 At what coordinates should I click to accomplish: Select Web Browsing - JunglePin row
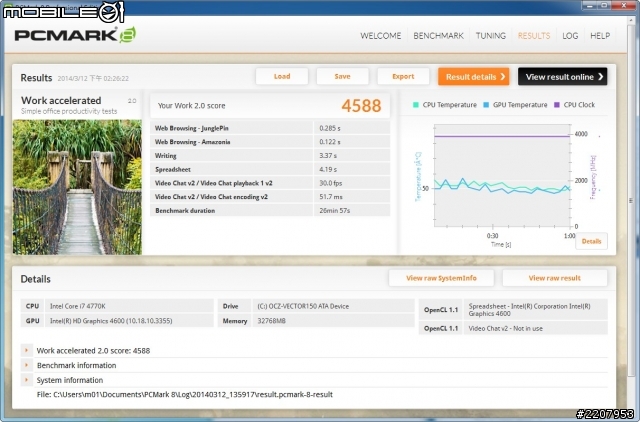(270, 128)
